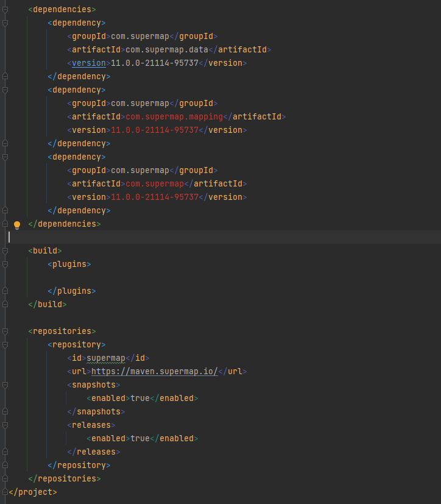Click the red com.supermap artifactId value

tap(155, 183)
